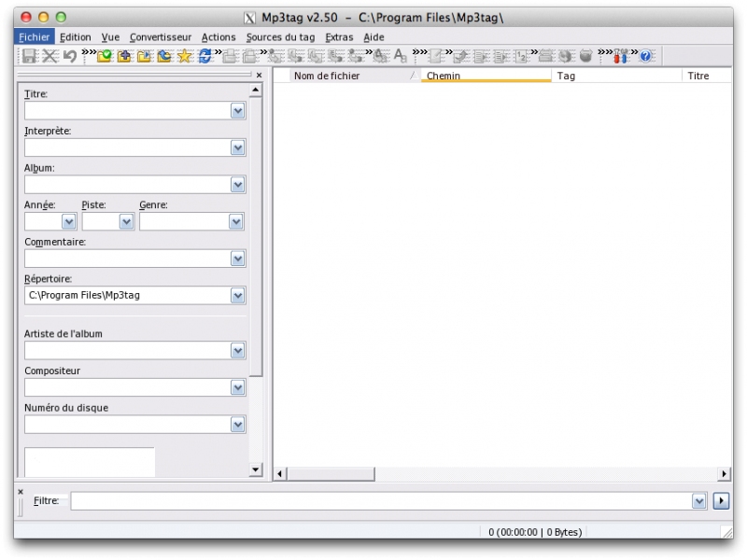Open the Fichier menu
Screen dimensions: 747x560
(x=34, y=37)
